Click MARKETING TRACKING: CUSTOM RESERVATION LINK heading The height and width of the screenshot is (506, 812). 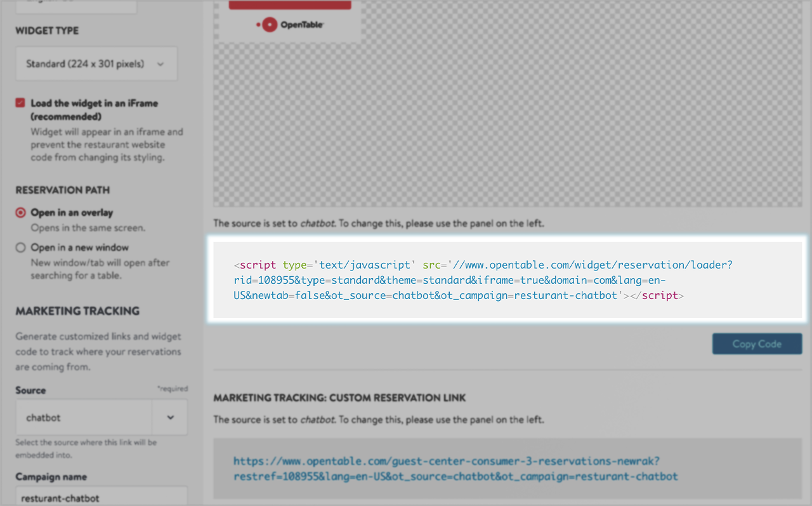tap(339, 398)
